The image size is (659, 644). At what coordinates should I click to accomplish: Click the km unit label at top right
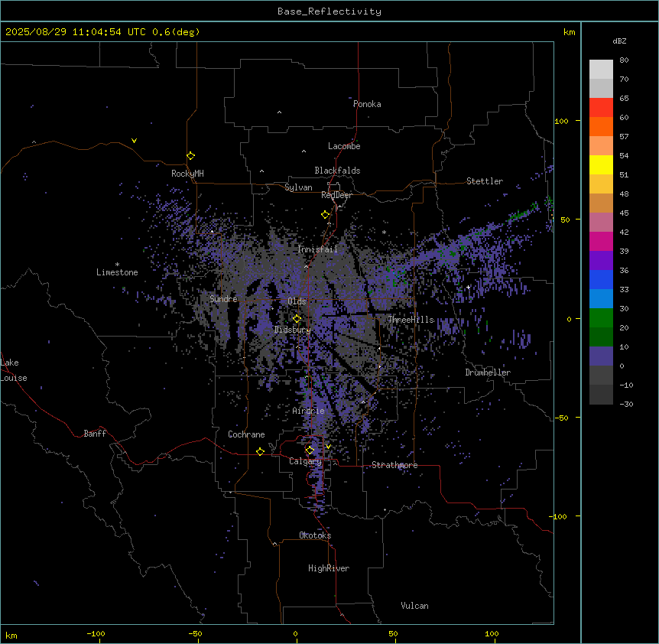(569, 32)
